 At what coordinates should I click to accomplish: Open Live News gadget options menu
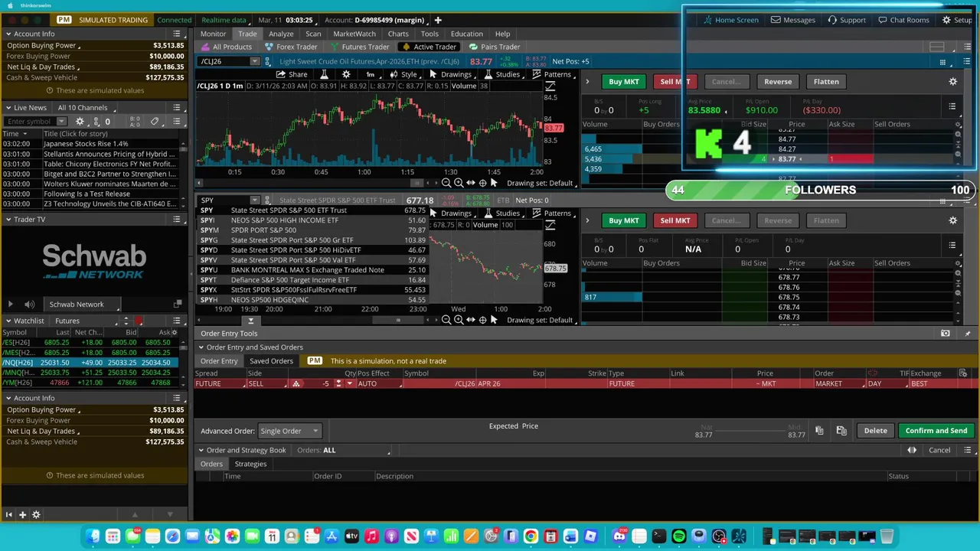177,108
